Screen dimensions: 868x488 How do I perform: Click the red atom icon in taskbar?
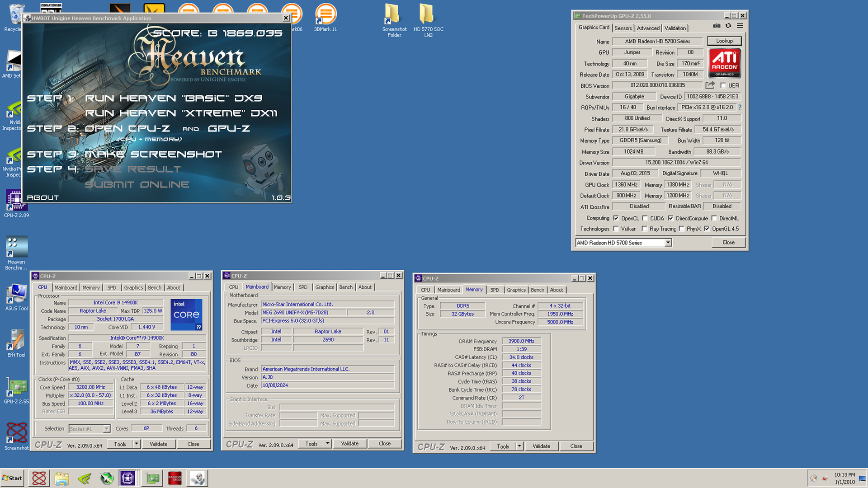coord(39,478)
